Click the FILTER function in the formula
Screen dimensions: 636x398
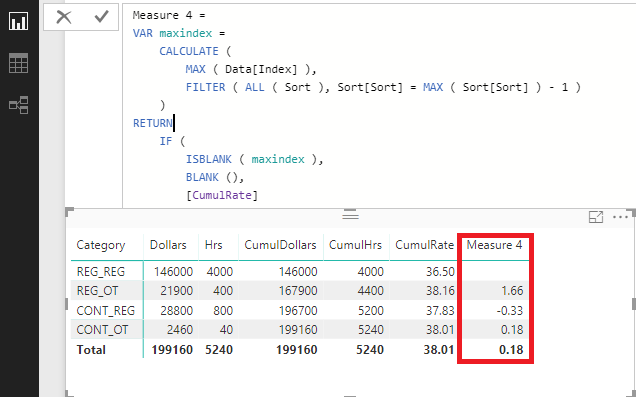pos(206,87)
